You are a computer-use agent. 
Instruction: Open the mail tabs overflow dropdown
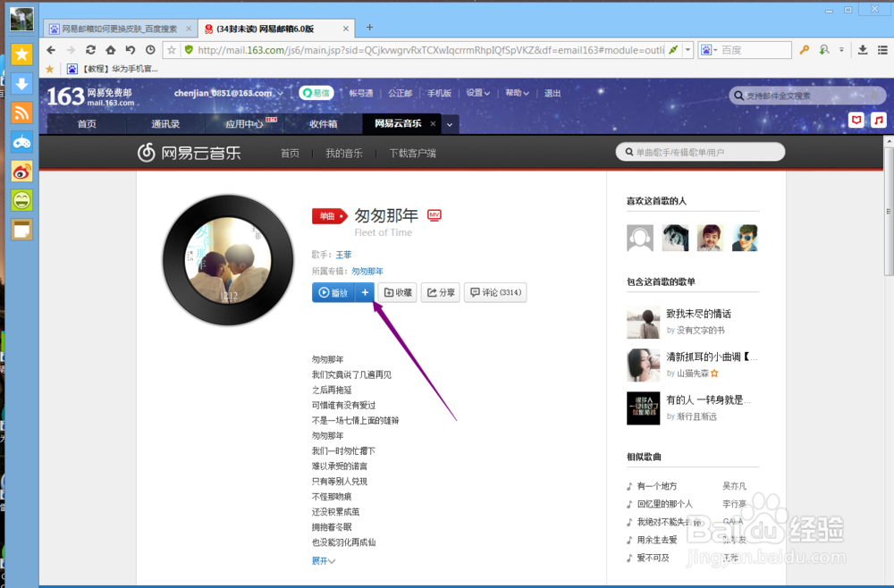pos(450,124)
